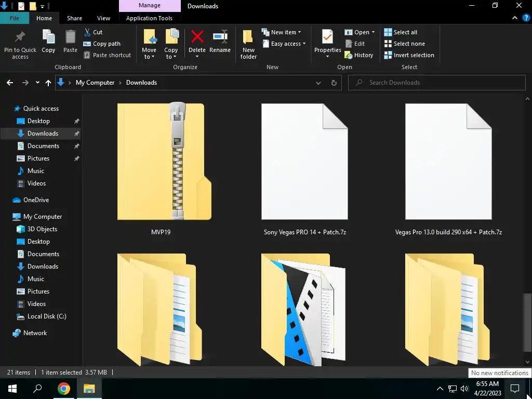This screenshot has height=399, width=532.
Task: Click Downloads in the address path
Action: (141, 83)
